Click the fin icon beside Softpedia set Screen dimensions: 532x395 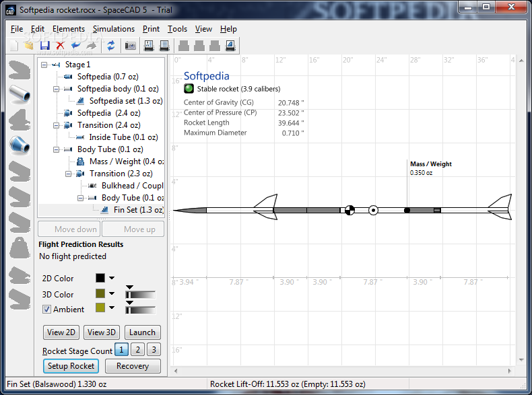tap(80, 101)
